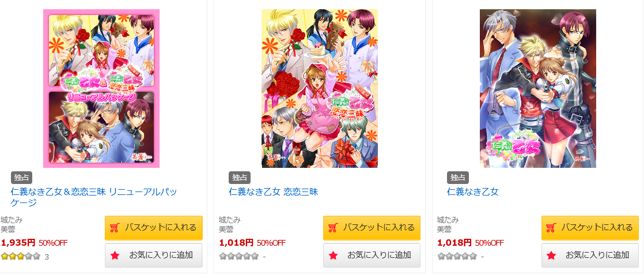Click 独占 badge on 恋恋三昧 product

[x=240, y=178]
